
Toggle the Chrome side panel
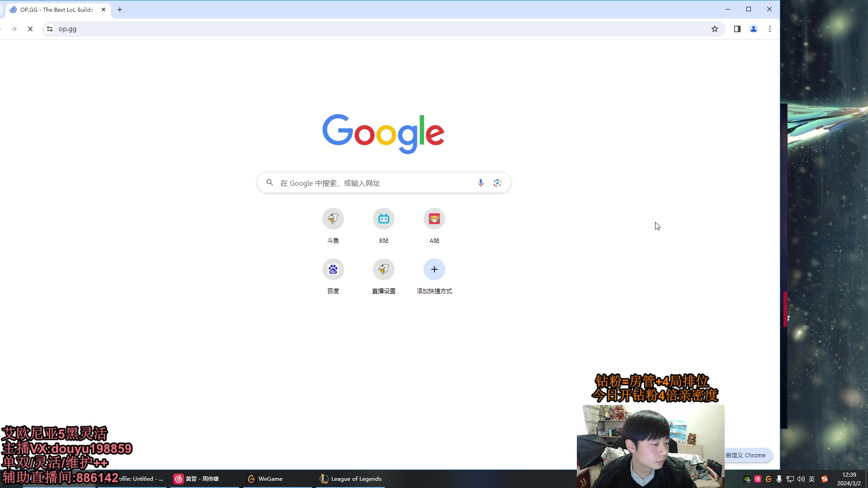pyautogui.click(x=737, y=28)
